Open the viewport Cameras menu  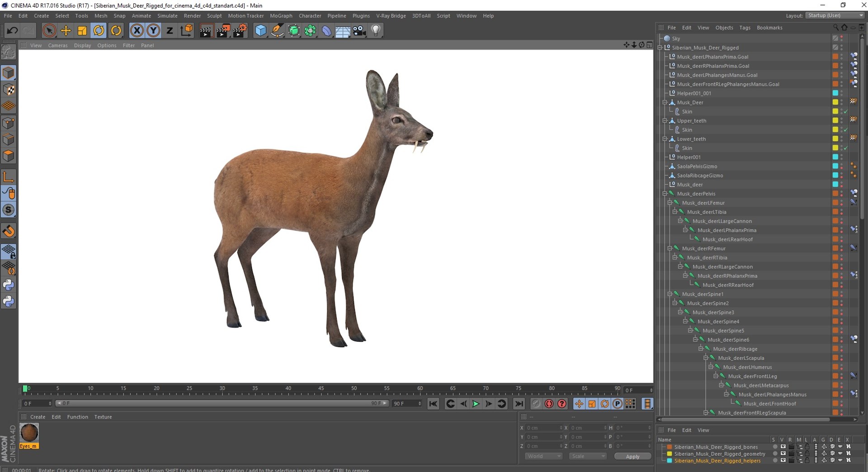[58, 45]
